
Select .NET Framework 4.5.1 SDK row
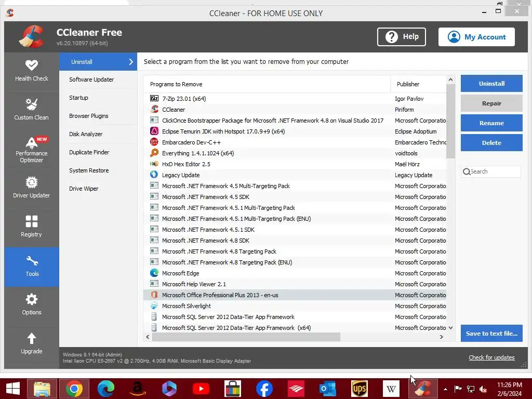(x=295, y=229)
